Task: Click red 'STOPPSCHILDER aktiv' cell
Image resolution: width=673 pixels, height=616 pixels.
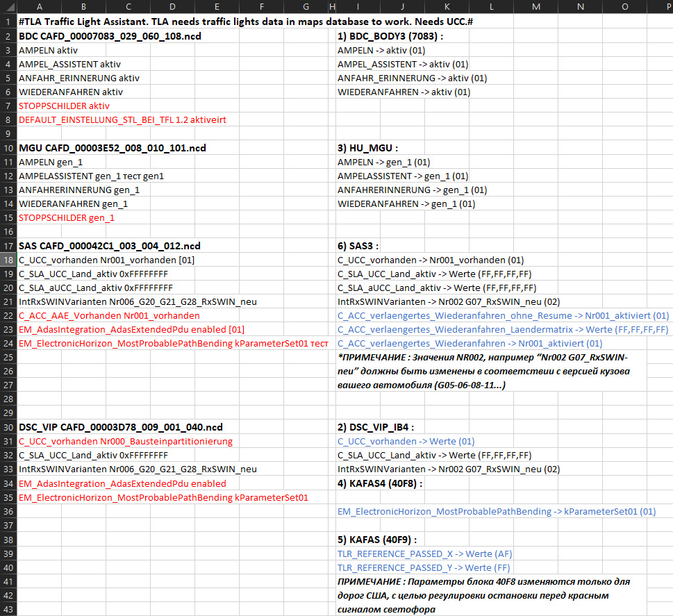Action: (x=64, y=106)
